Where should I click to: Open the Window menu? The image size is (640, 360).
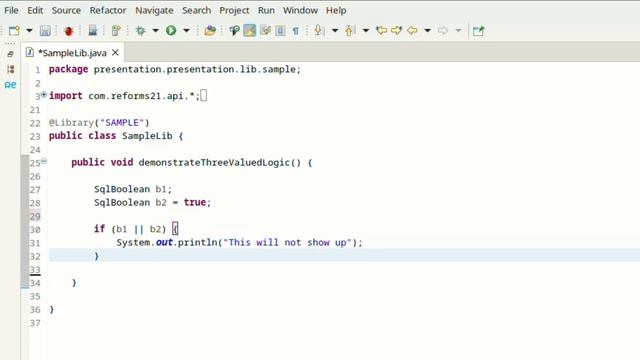[x=300, y=10]
